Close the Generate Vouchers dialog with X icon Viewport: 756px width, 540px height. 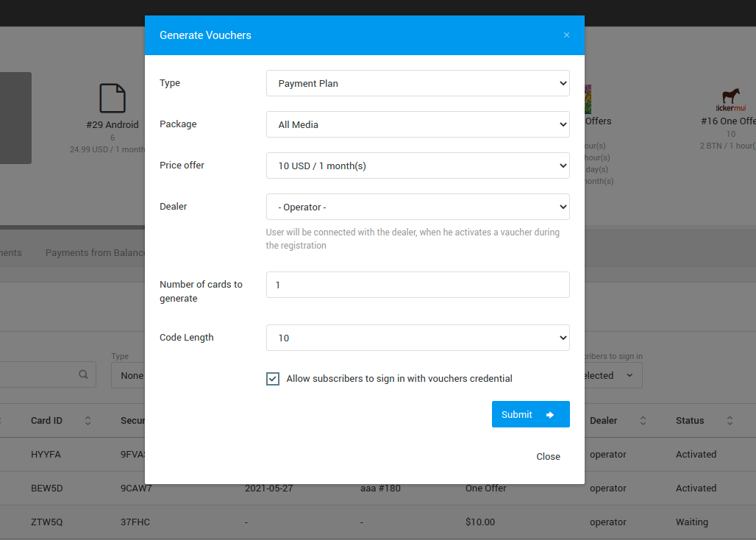[x=566, y=35]
